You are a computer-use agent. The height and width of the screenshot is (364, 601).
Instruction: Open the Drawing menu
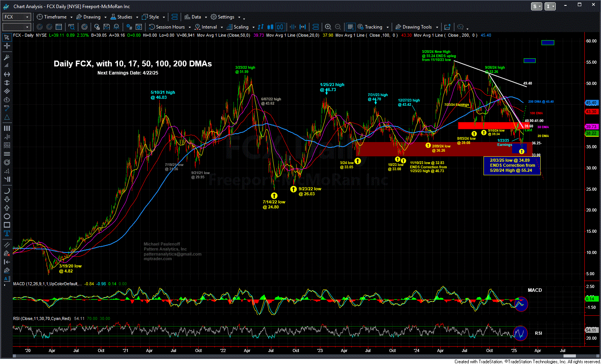(91, 17)
